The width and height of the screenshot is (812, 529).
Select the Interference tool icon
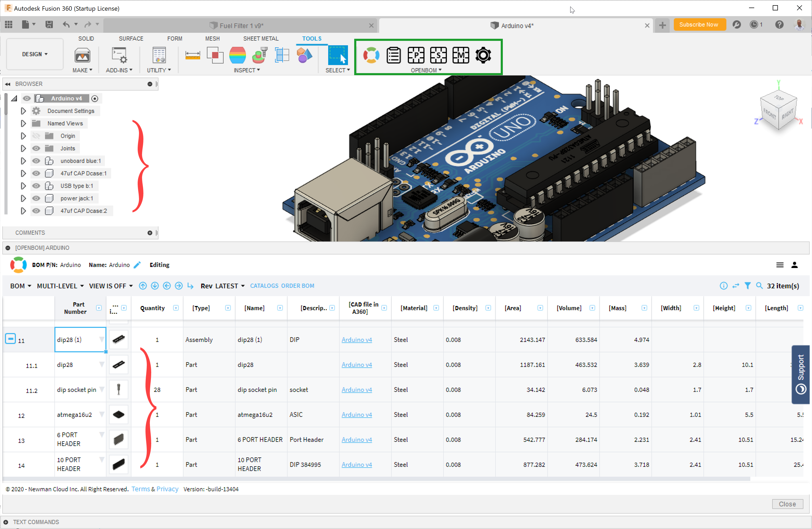tap(215, 55)
